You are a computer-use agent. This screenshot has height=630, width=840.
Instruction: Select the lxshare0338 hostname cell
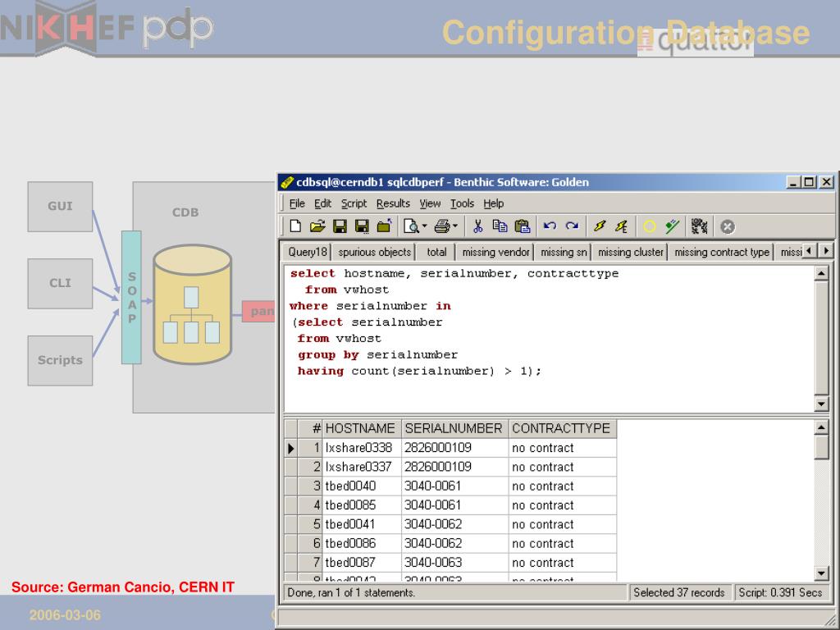click(362, 448)
